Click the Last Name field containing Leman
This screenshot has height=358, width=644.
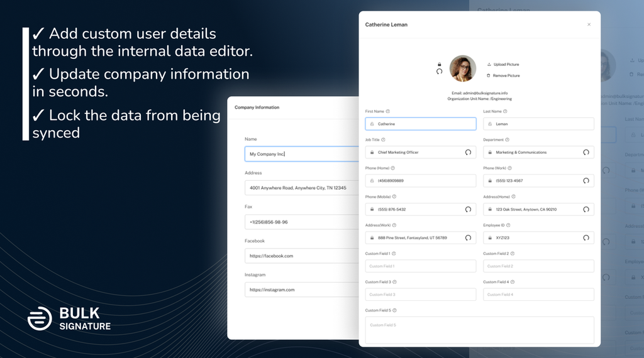coord(538,124)
